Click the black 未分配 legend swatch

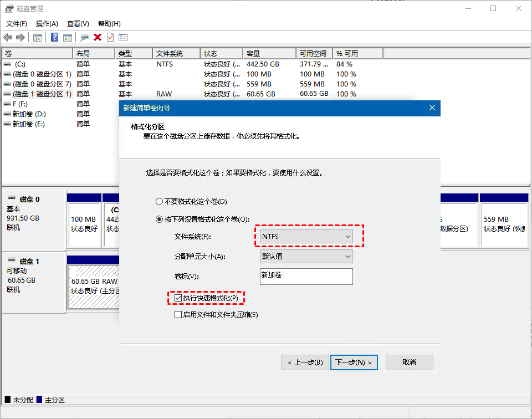[8, 399]
